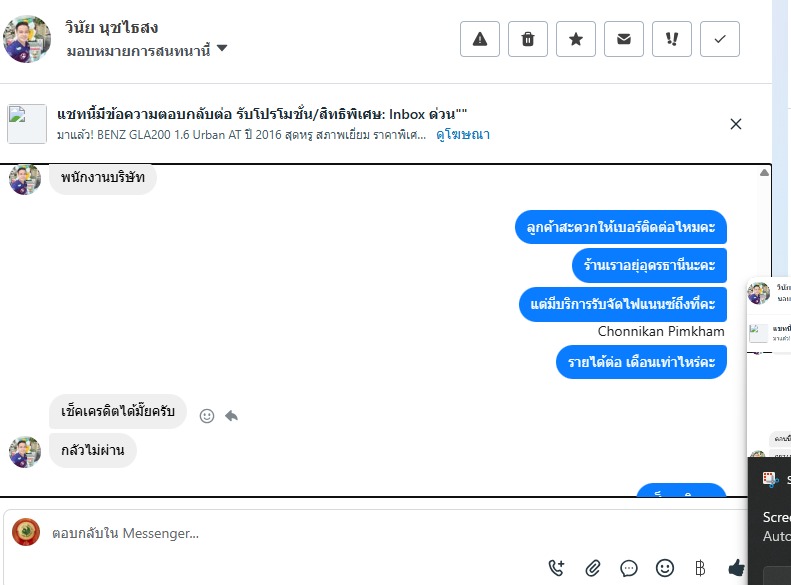This screenshot has height=585, width=791.
Task: Open the phone call request icon
Action: click(x=556, y=568)
